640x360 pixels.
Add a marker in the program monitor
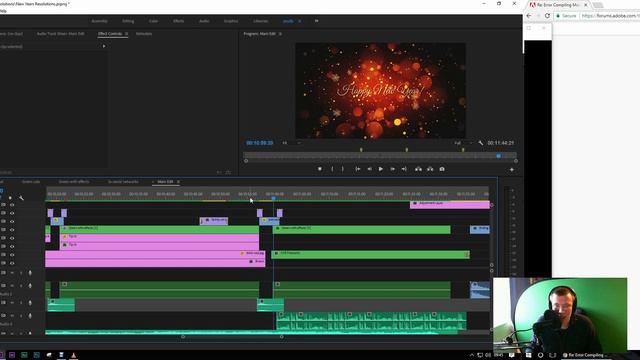[320, 169]
